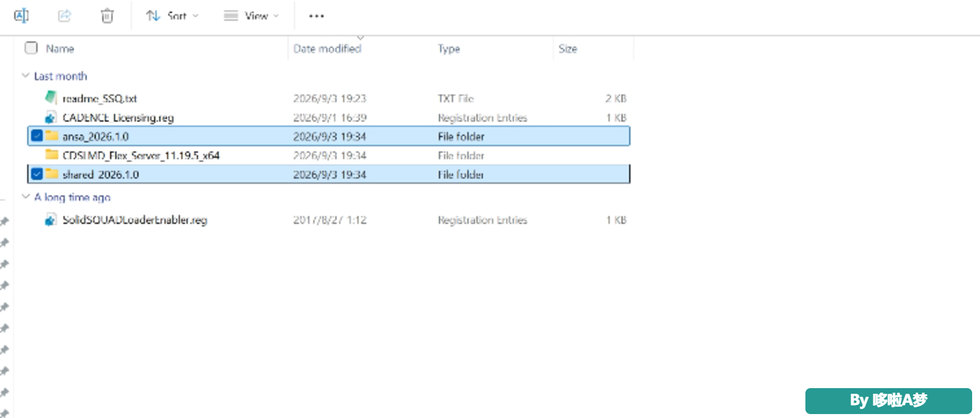Click File folder type in the CDSLMD_Flex_Server row
Viewport: 980px width, 418px height.
click(461, 155)
